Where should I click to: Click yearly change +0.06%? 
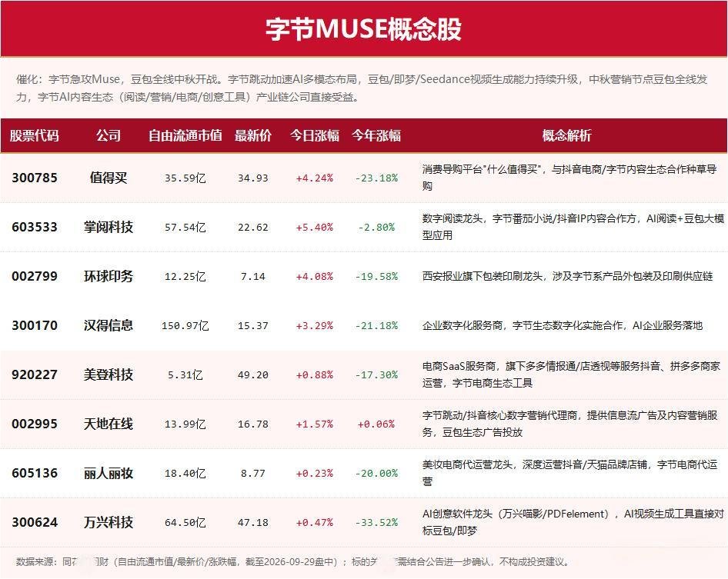[x=376, y=424]
